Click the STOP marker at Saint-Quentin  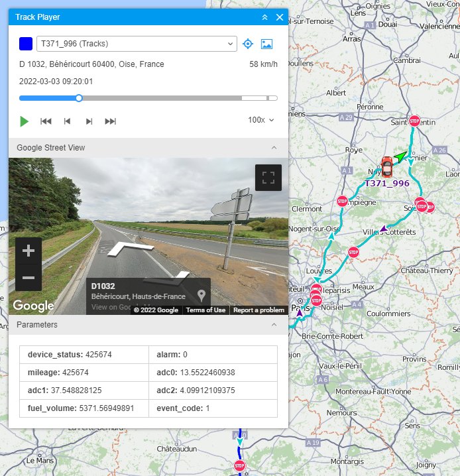point(414,121)
